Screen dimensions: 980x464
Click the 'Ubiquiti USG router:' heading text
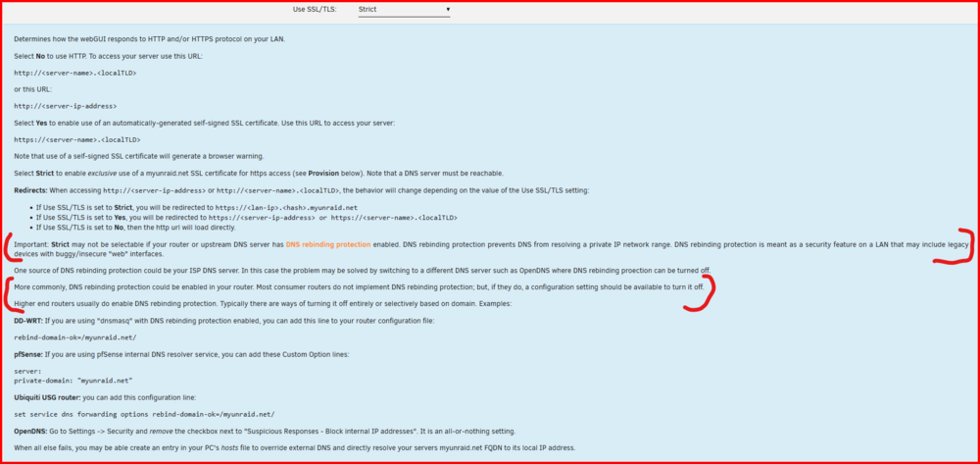point(47,397)
